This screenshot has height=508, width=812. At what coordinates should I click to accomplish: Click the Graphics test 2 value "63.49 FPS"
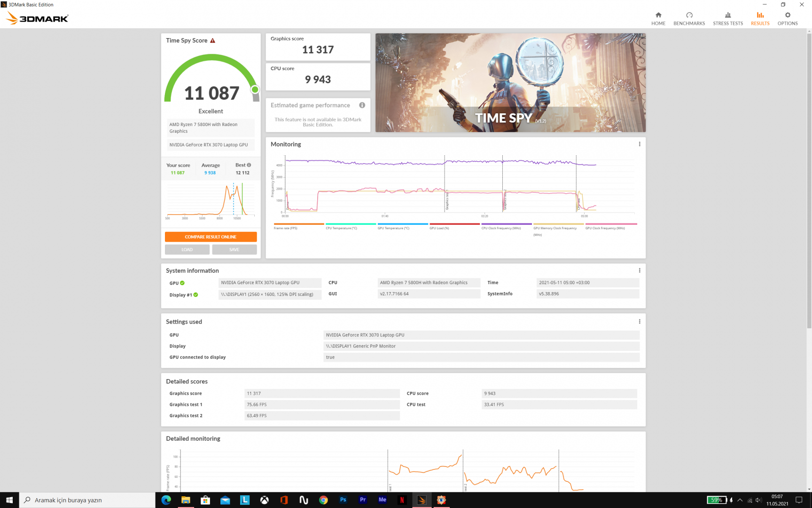pos(257,416)
